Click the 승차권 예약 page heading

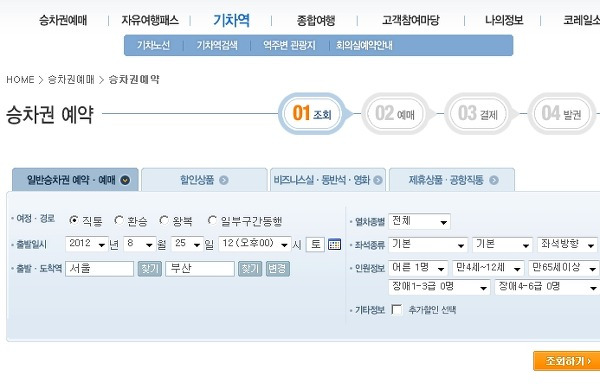coord(49,114)
